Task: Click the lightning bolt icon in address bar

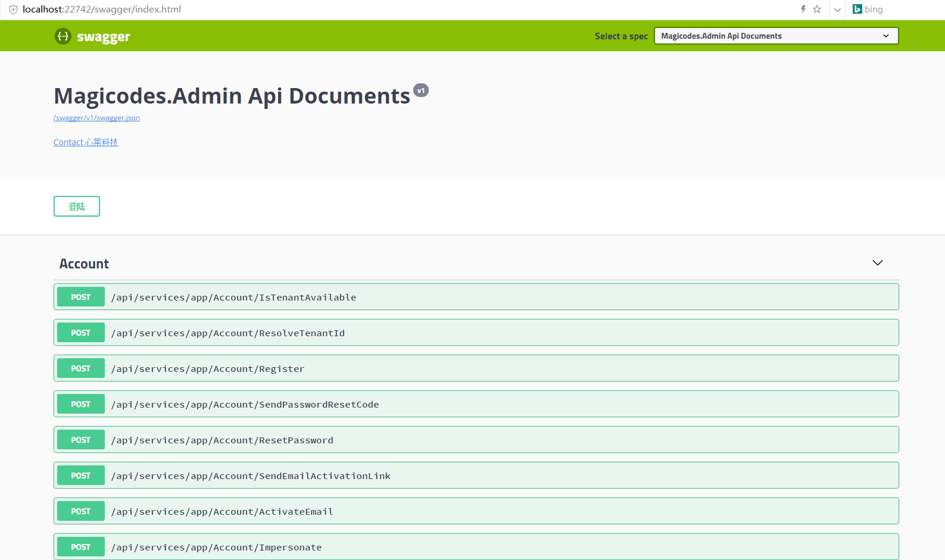Action: [x=803, y=9]
